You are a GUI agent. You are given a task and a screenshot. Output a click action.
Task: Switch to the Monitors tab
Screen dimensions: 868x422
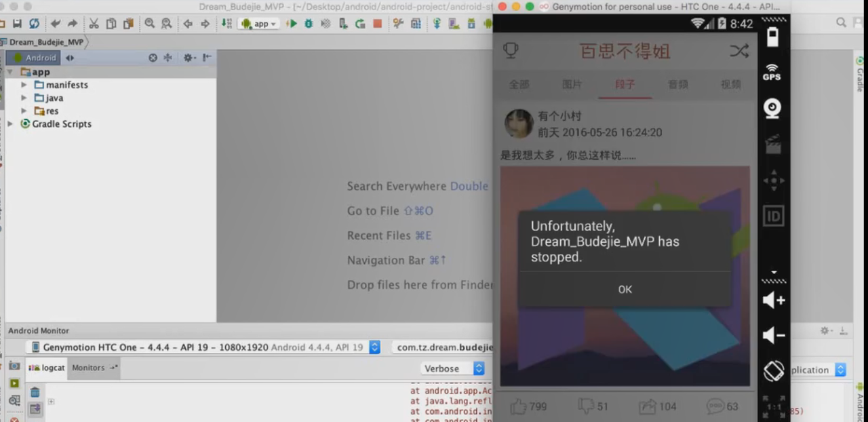(x=94, y=368)
